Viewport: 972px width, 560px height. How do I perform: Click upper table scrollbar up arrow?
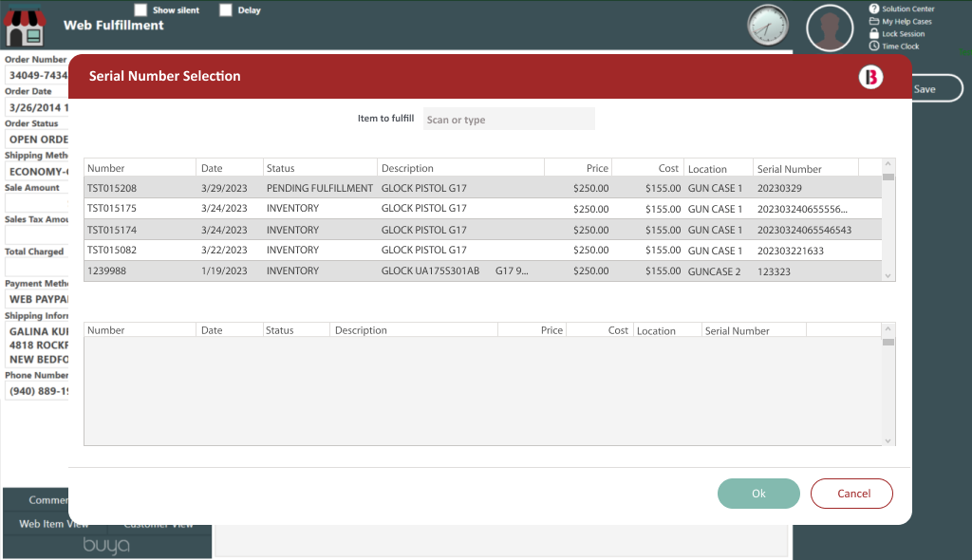tap(888, 163)
